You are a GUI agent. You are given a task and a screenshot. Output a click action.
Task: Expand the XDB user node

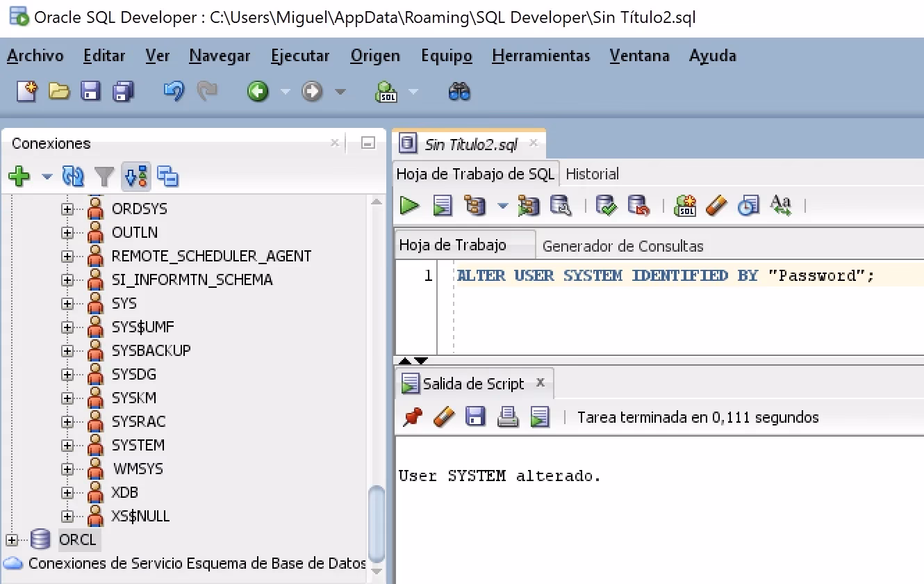coord(67,492)
